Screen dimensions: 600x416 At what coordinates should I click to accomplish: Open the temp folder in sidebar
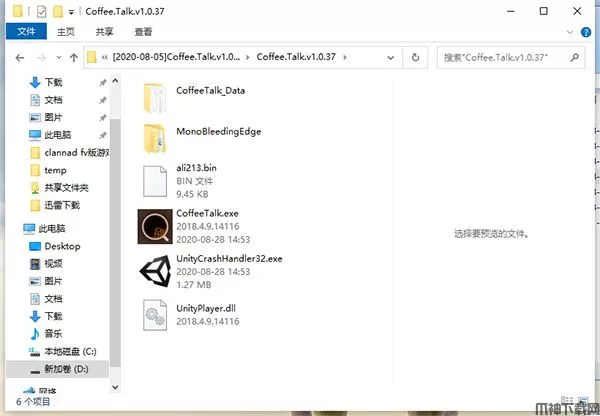pyautogui.click(x=48, y=170)
